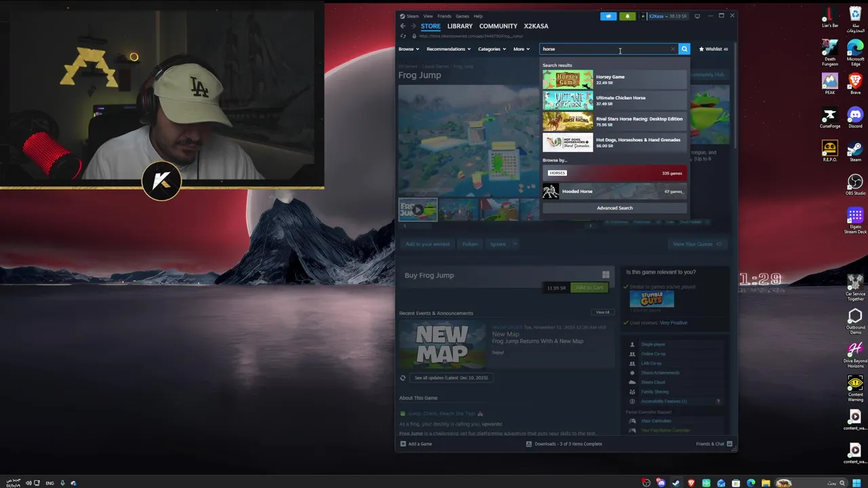Open the NEW MAP event thumbnail
868x488 pixels.
point(442,344)
